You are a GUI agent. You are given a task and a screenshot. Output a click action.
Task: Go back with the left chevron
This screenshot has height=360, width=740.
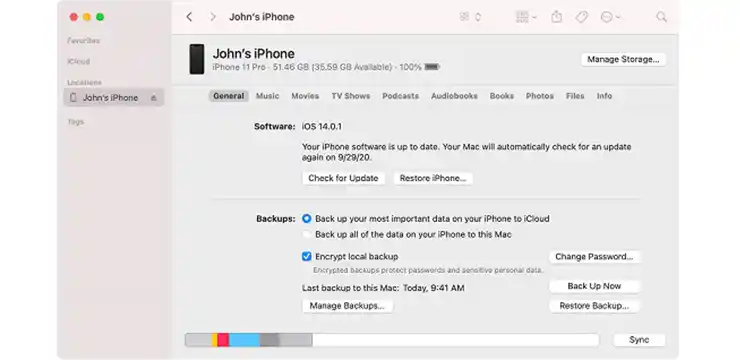(x=189, y=17)
